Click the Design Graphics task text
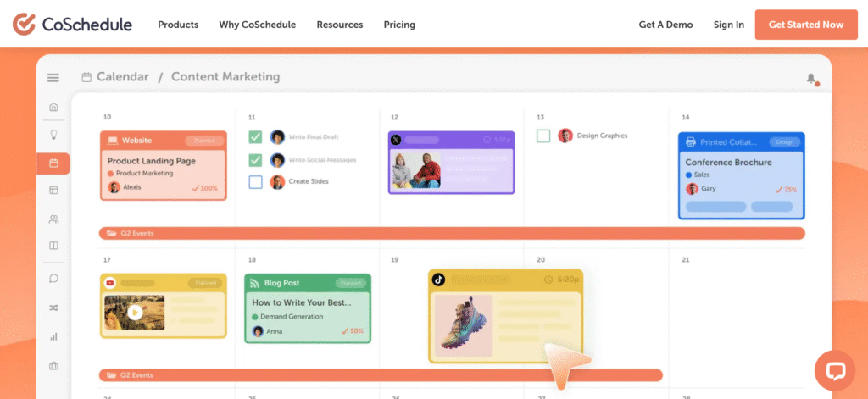Image resolution: width=868 pixels, height=399 pixels. [x=603, y=136]
